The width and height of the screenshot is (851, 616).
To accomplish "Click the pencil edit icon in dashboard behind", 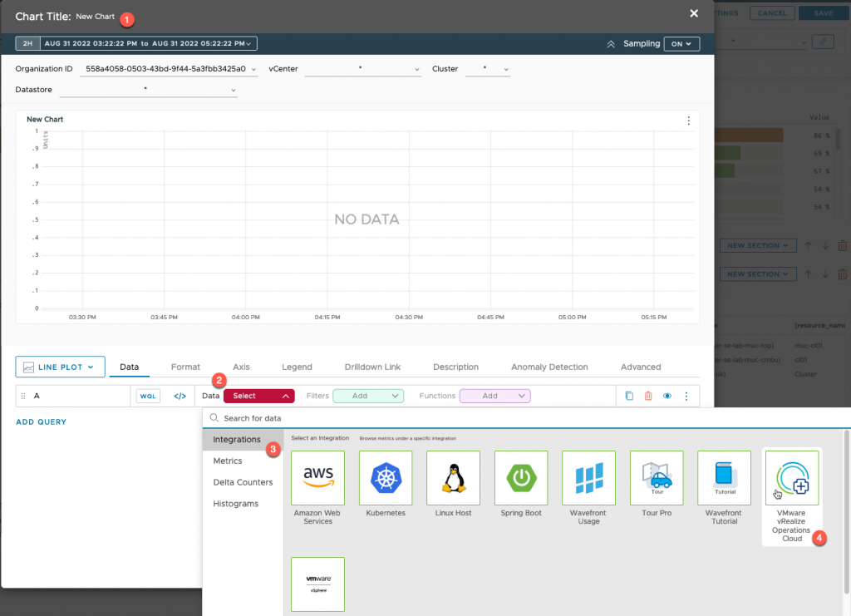I will 823,42.
